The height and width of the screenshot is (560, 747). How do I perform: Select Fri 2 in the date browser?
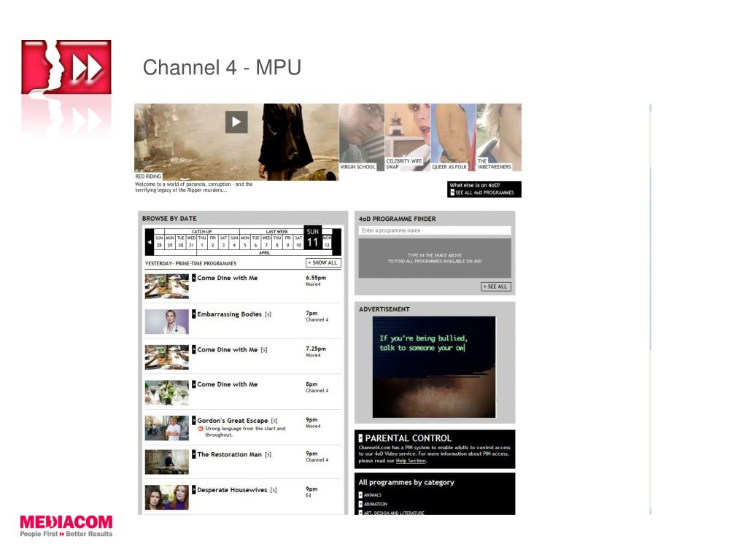212,241
